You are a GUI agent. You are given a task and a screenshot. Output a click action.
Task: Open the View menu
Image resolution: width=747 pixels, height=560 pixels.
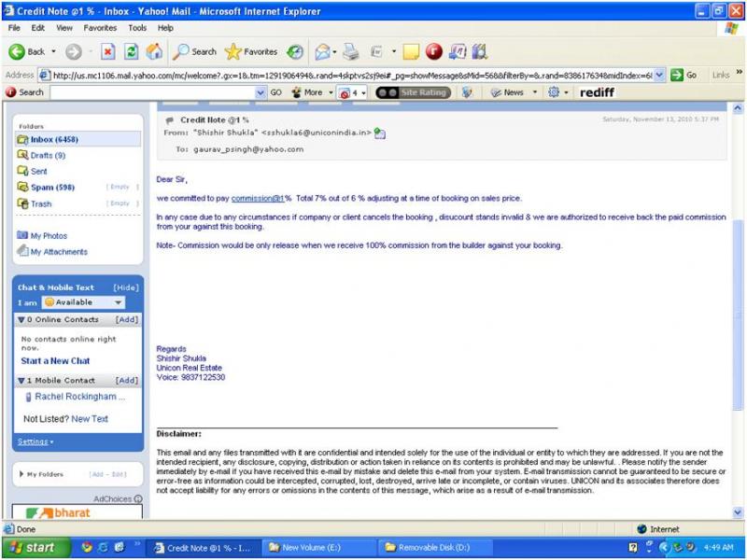pos(64,28)
